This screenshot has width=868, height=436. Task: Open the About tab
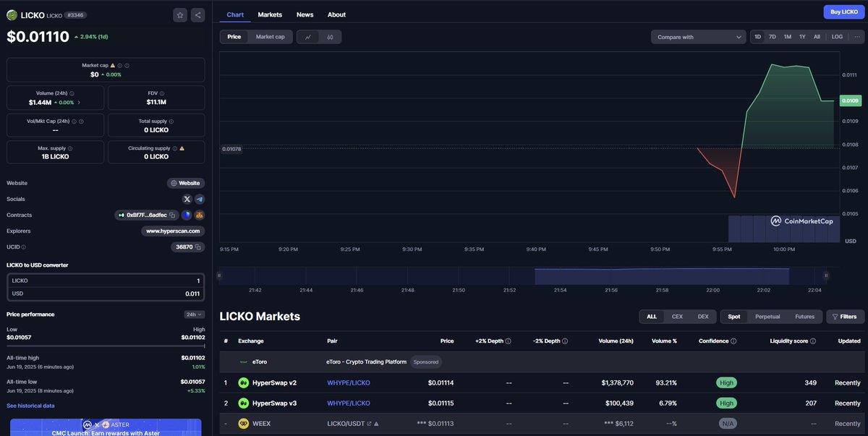pyautogui.click(x=336, y=14)
